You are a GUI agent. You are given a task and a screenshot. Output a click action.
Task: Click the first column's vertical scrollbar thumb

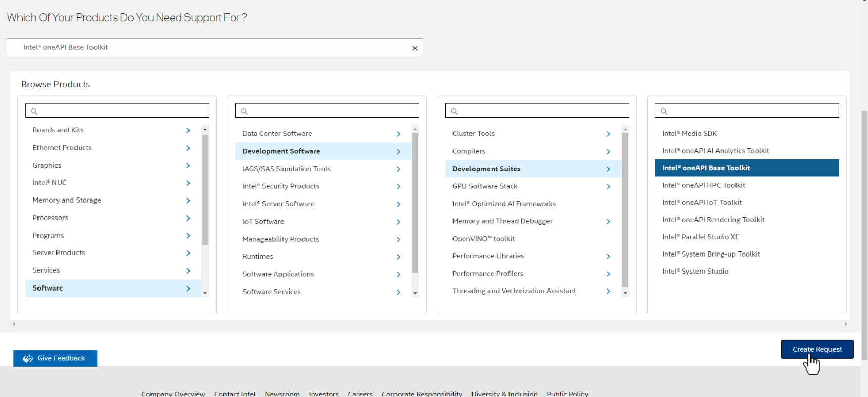(x=205, y=190)
